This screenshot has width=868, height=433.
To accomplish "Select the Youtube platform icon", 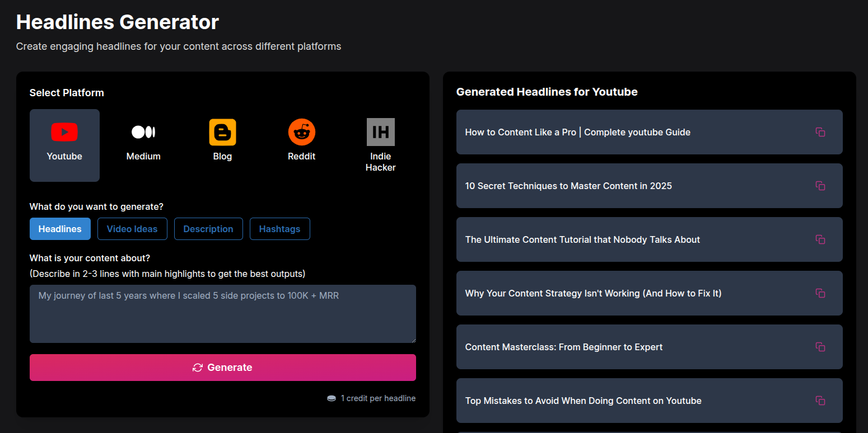I will (64, 133).
